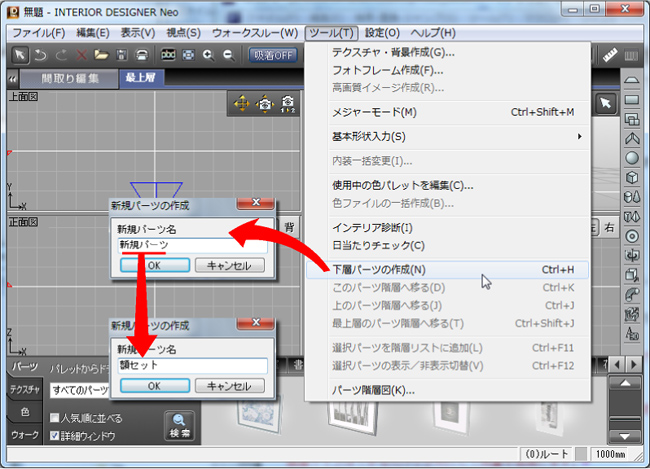This screenshot has width=650, height=469.
Task: Choose 下層パーツの作成 from the menu
Action: pyautogui.click(x=378, y=269)
